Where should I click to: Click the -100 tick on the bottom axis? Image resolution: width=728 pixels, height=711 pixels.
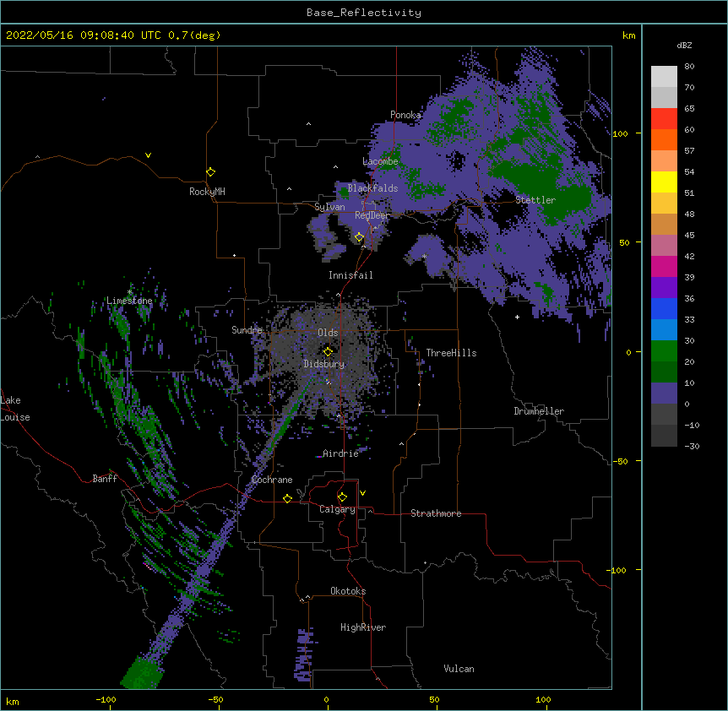[x=106, y=699]
